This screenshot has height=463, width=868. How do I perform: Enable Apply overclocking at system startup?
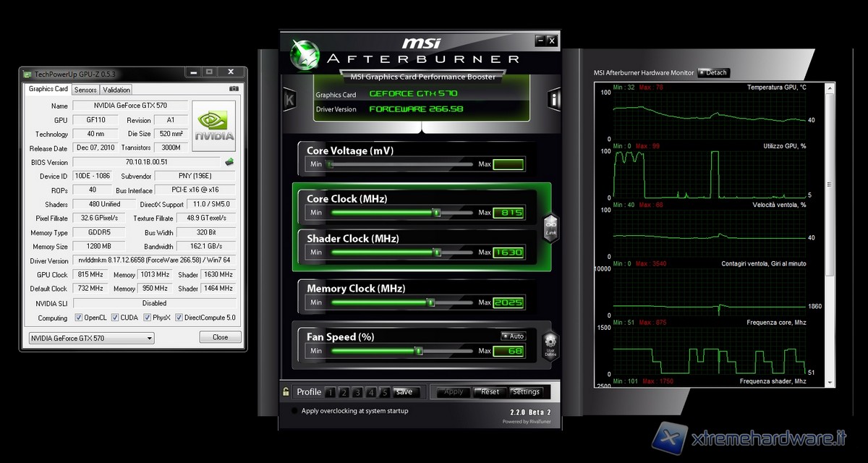(294, 411)
